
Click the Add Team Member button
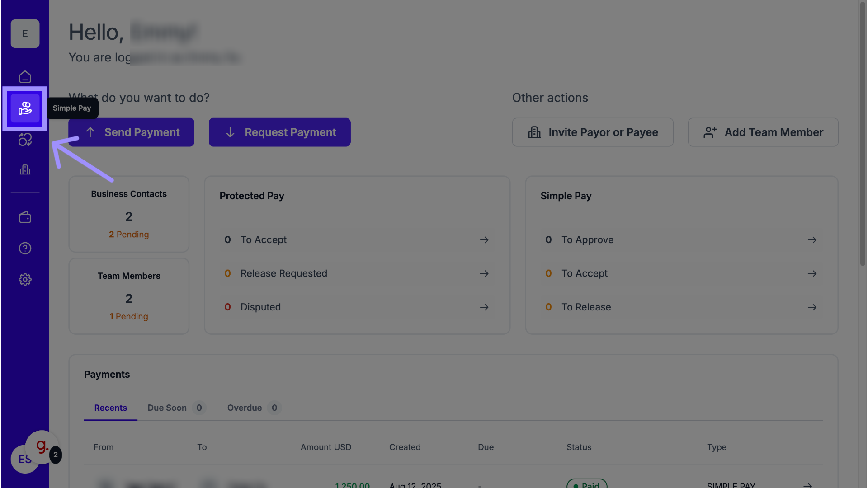click(x=763, y=132)
